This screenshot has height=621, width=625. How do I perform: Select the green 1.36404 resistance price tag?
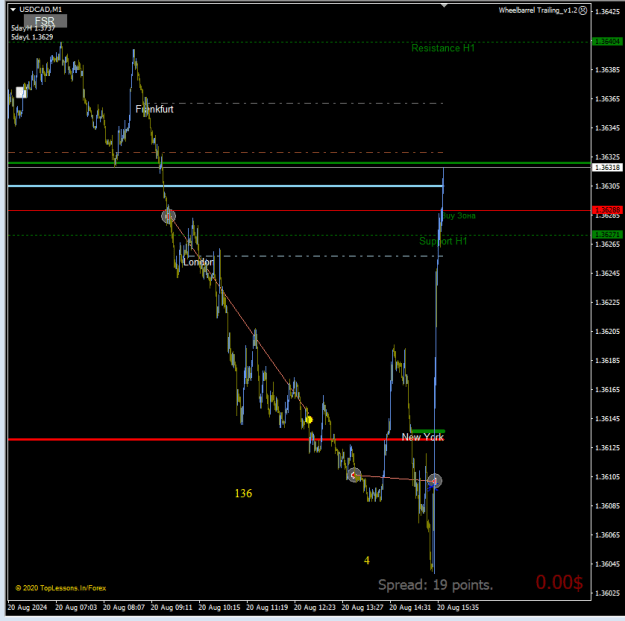(x=606, y=41)
